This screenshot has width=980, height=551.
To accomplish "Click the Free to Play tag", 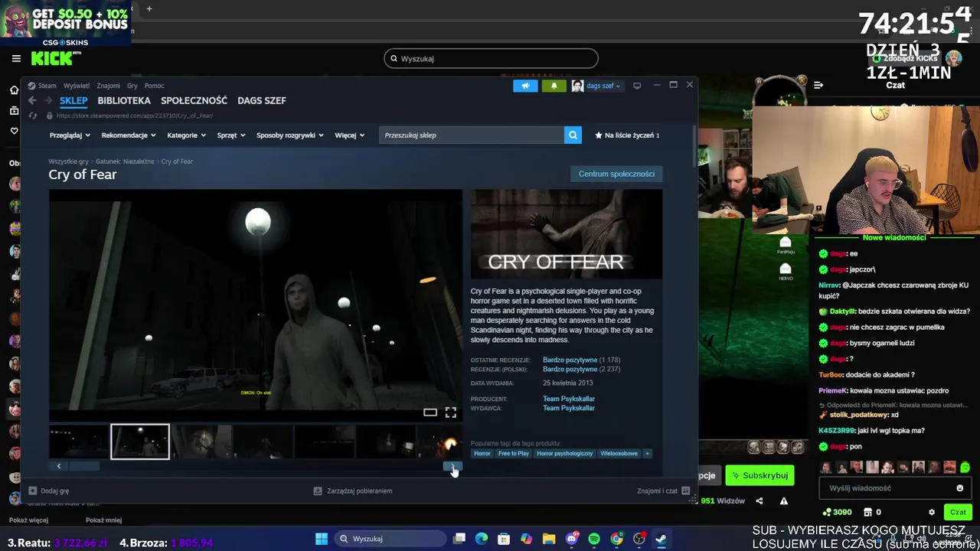I will click(x=513, y=454).
